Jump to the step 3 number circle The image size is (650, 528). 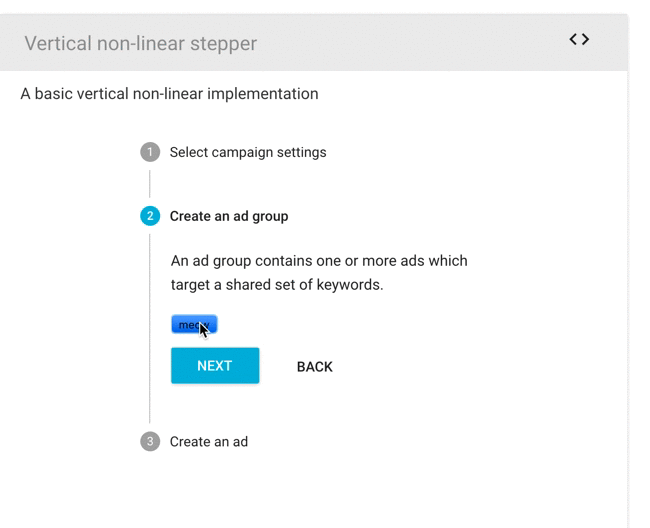150,442
